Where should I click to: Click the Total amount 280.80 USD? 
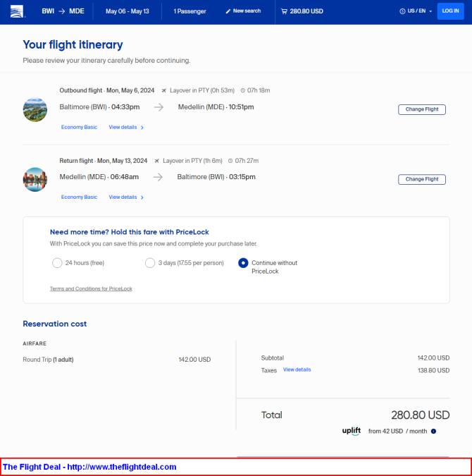(x=420, y=415)
